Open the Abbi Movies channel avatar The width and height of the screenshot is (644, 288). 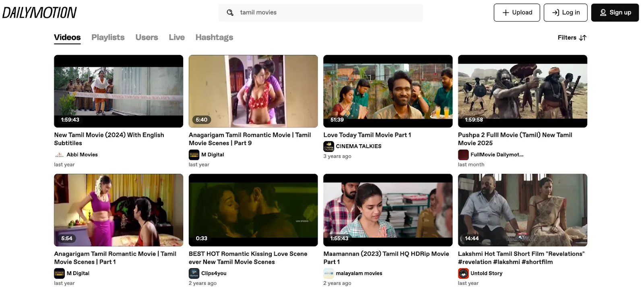(x=59, y=155)
